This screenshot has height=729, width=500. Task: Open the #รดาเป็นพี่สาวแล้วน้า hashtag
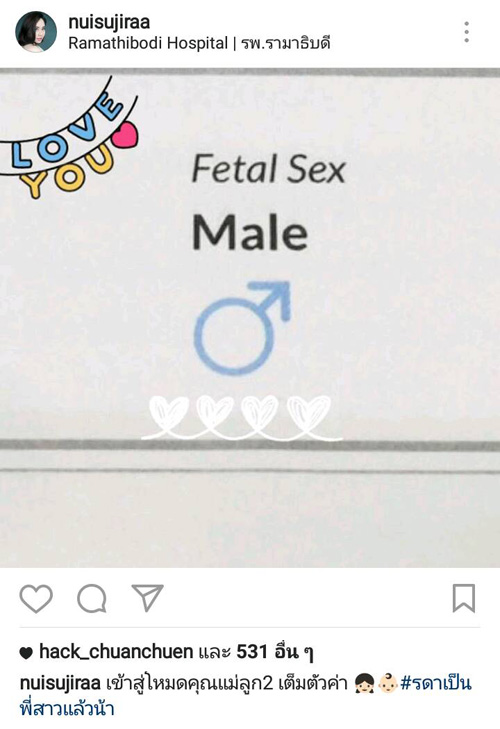point(246,696)
